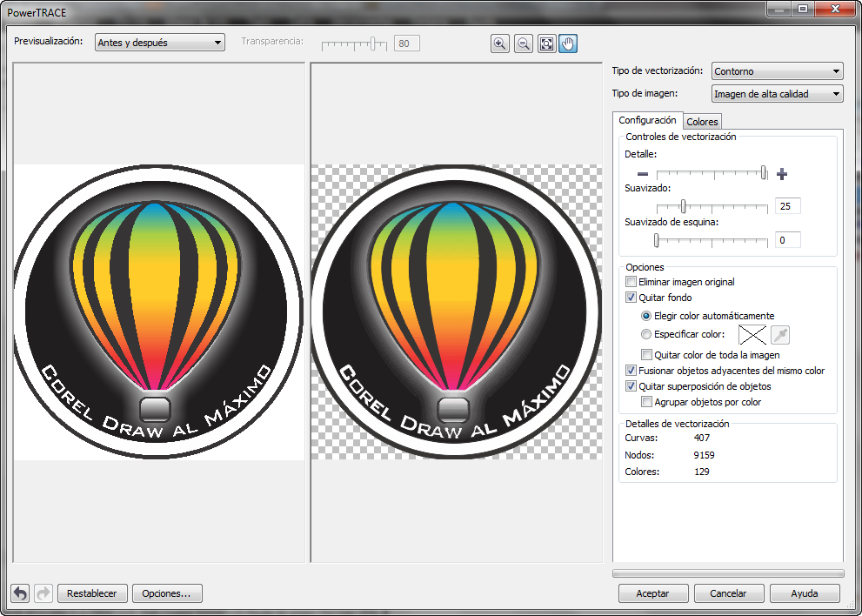The image size is (862, 616).
Task: Click the eyedropper next to Especificar color
Action: tap(779, 334)
